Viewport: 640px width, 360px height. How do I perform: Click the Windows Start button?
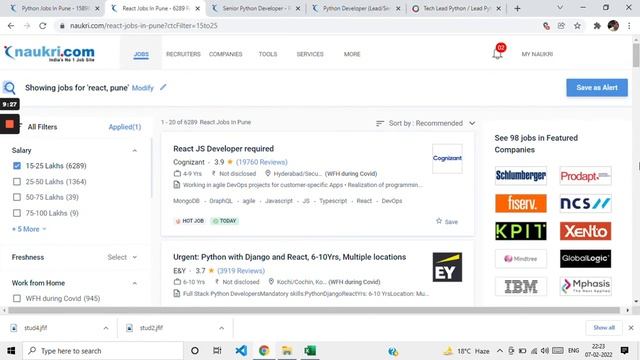coord(11,351)
